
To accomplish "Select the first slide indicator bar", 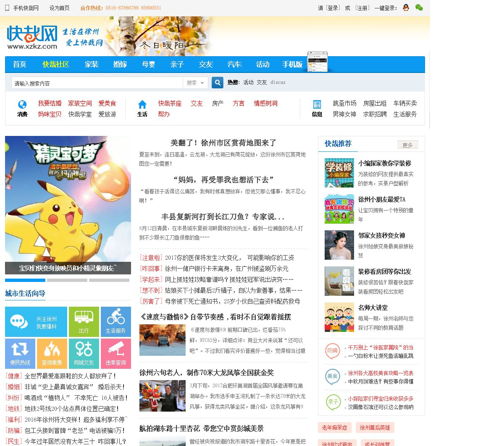I will coord(25,280).
